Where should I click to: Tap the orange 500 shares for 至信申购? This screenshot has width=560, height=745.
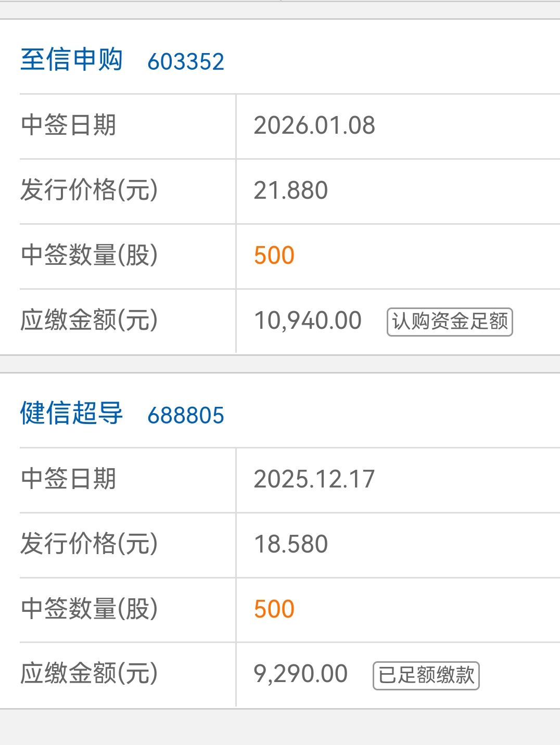point(274,255)
